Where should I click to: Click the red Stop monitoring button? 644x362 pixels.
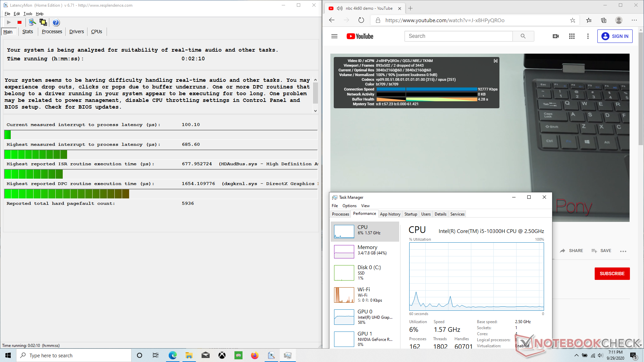coord(19,22)
